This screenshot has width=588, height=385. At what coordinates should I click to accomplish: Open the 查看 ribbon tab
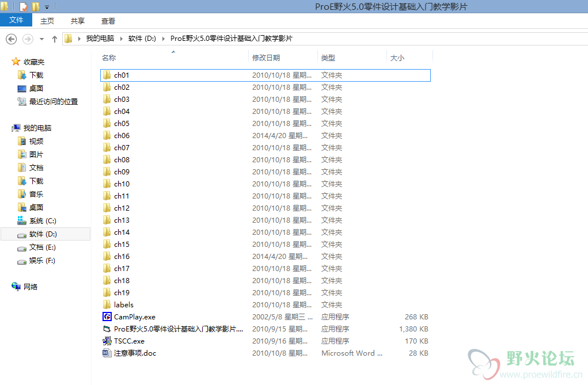[108, 21]
